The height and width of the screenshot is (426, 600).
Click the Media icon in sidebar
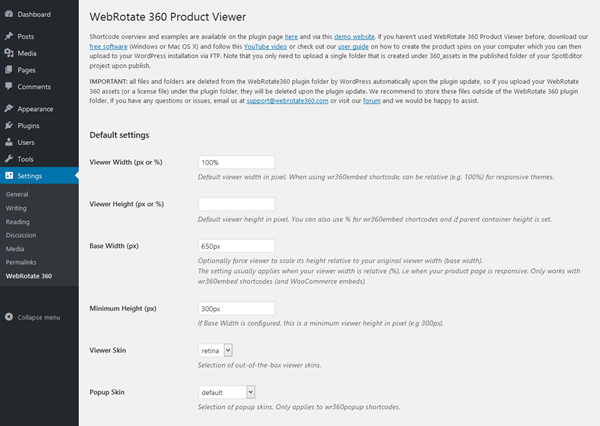click(x=9, y=54)
